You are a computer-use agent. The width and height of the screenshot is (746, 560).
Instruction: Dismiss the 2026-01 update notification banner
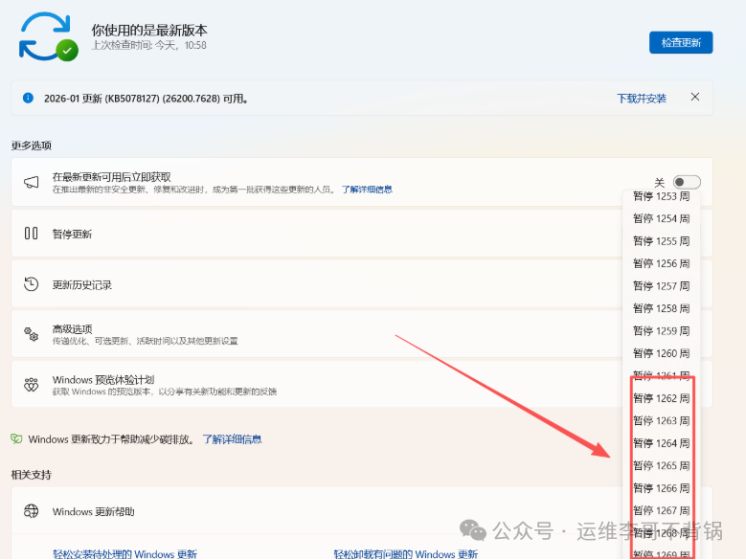coord(695,97)
